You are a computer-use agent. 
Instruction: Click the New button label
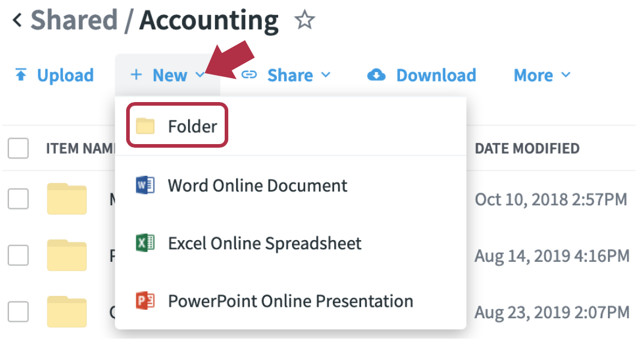(x=170, y=74)
